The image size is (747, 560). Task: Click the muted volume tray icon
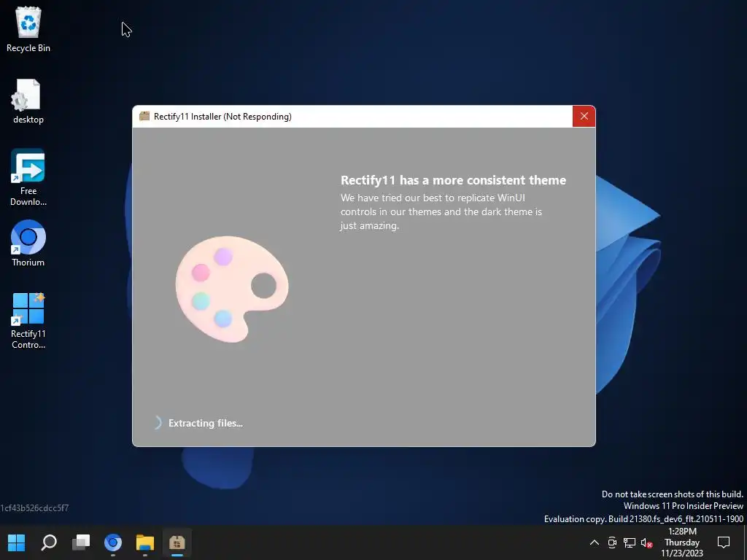click(646, 542)
